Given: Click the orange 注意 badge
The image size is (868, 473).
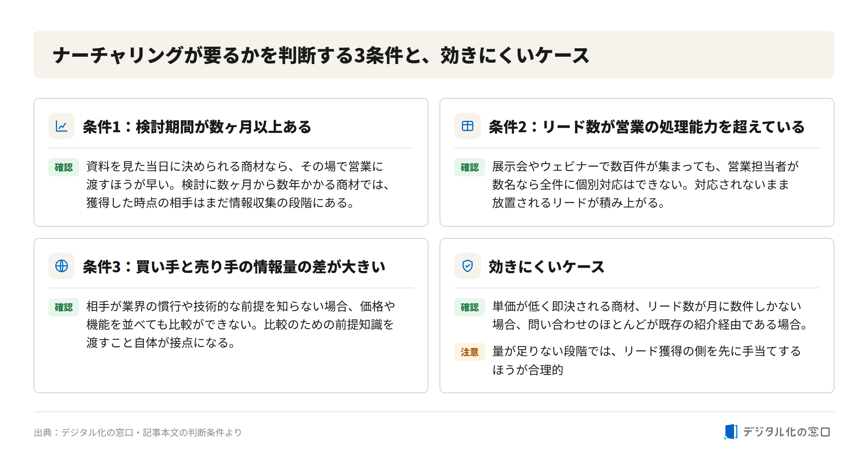Looking at the screenshot, I should click(470, 352).
